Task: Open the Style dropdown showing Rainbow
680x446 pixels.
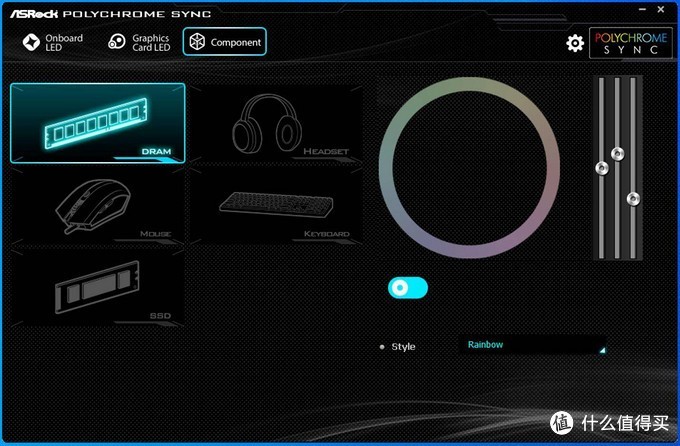Action: pyautogui.click(x=533, y=345)
